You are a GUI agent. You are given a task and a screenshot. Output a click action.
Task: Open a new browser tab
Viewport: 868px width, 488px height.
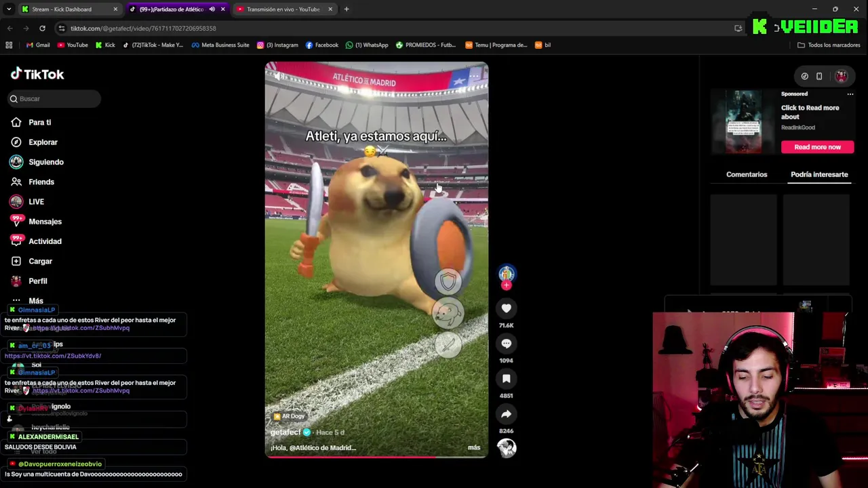click(x=347, y=9)
